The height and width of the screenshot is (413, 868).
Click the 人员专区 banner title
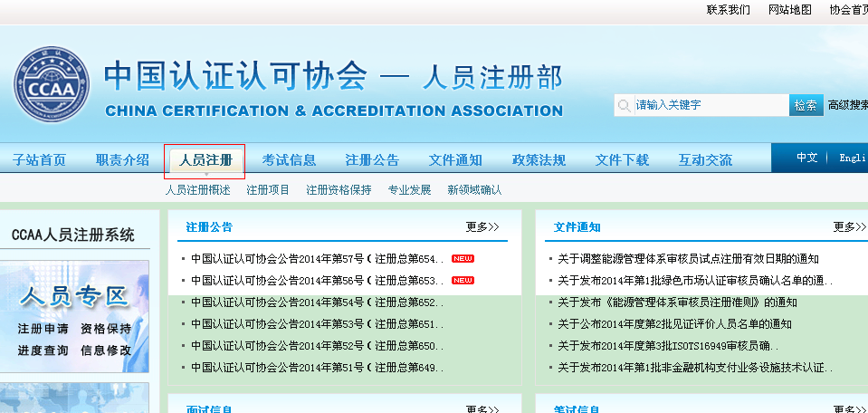[x=75, y=297]
